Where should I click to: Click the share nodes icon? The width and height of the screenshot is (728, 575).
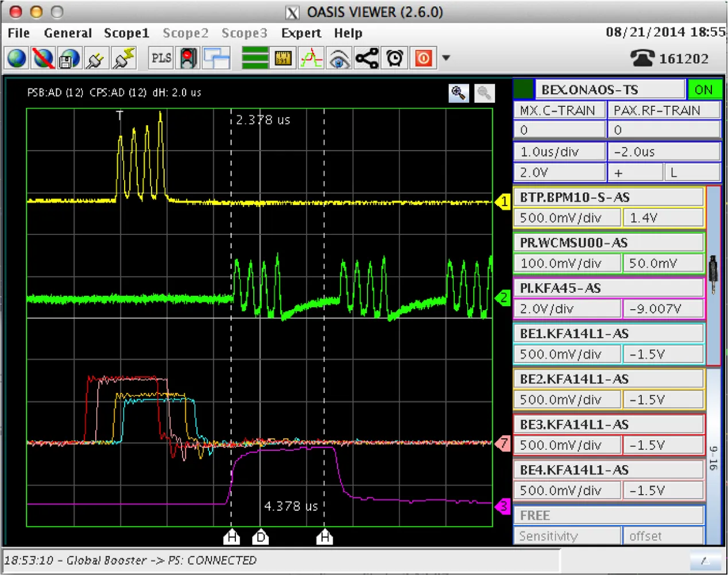point(367,59)
